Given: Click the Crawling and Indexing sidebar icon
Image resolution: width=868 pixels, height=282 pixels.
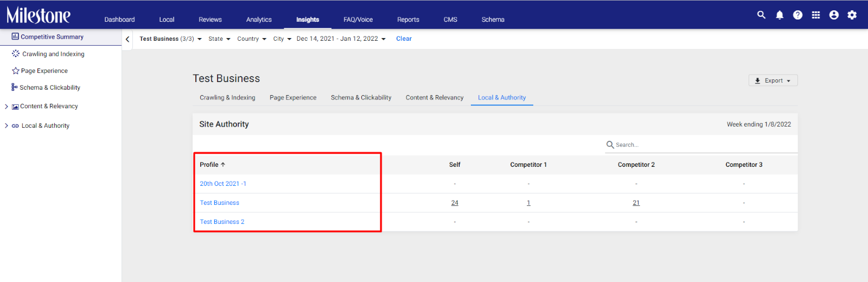Looking at the screenshot, I should point(16,53).
